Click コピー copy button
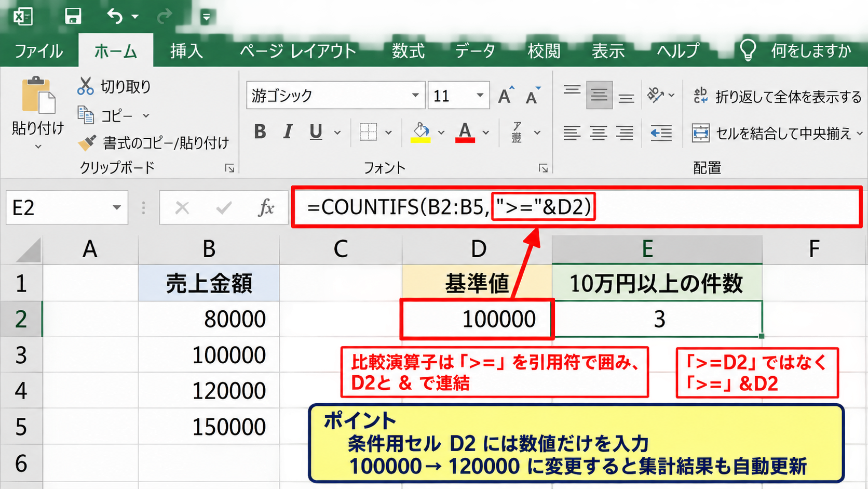 (x=106, y=115)
